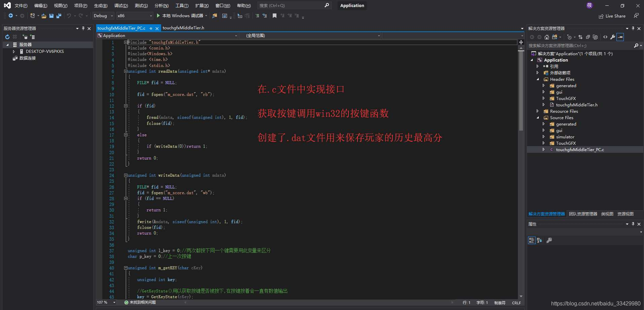Select touchgfxMiddleTier.h in Solution Explorer
The image size is (644, 310).
coord(577,105)
